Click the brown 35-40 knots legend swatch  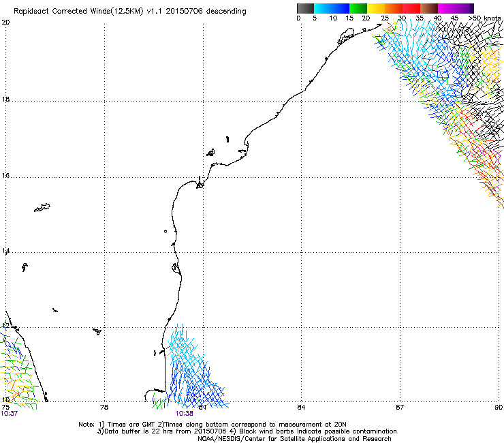(x=429, y=8)
